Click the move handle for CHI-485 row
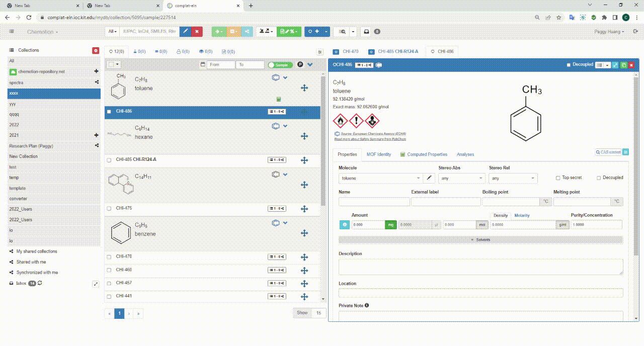The image size is (644, 346). [x=304, y=160]
